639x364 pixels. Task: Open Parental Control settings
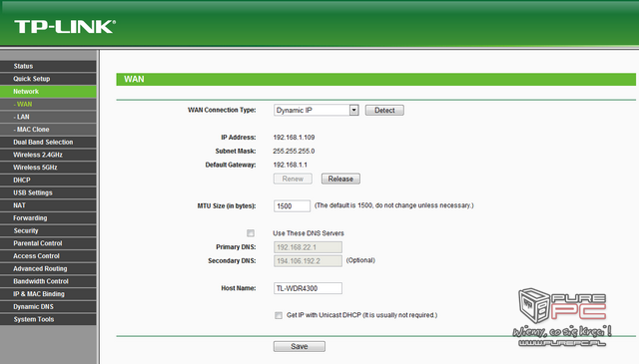point(48,243)
